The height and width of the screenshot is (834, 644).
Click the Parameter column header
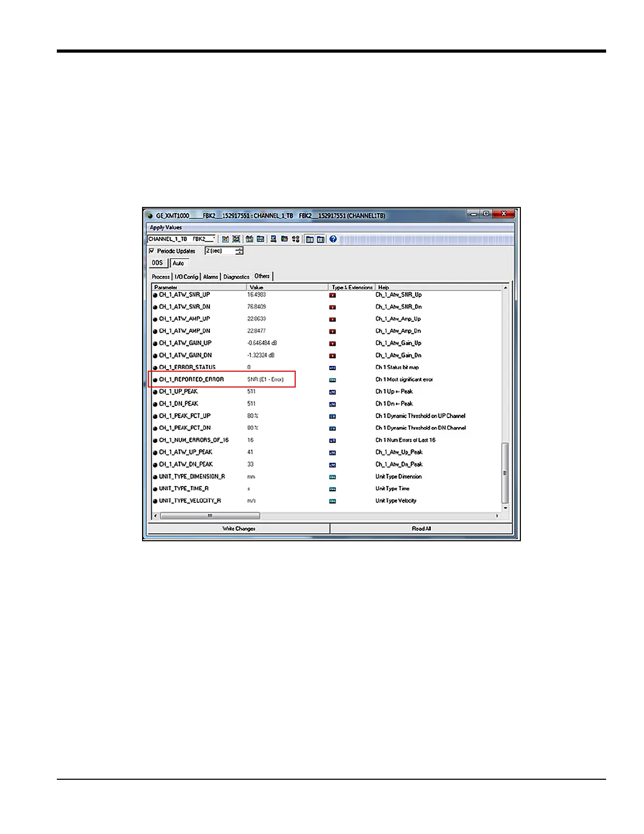pos(199,287)
